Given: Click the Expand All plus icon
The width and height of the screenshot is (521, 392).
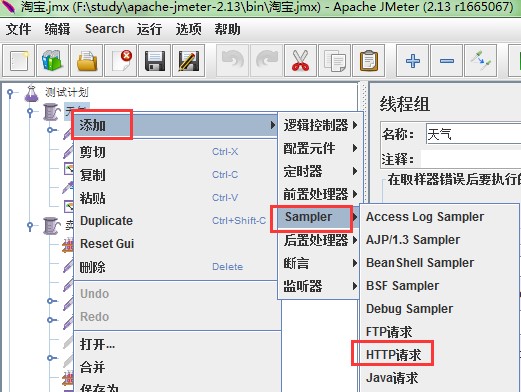Looking at the screenshot, I should [x=413, y=61].
